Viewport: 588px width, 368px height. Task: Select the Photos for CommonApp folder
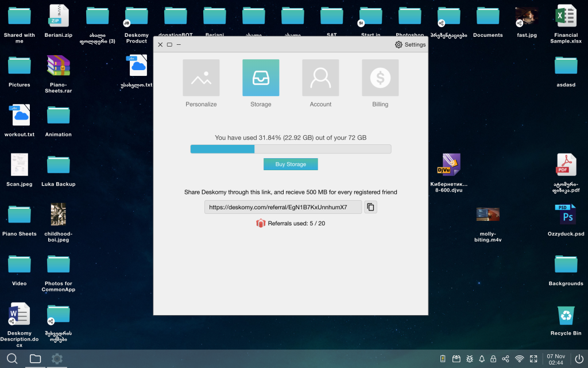(59, 273)
